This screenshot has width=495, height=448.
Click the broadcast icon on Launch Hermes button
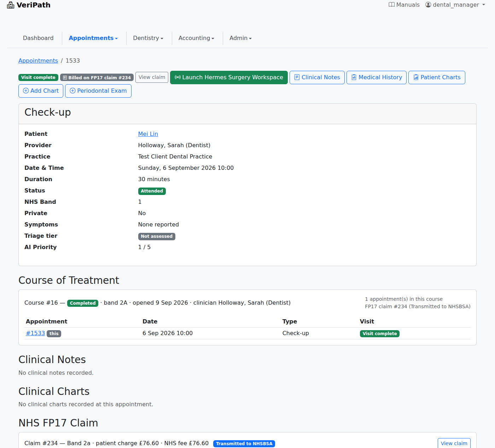(177, 77)
